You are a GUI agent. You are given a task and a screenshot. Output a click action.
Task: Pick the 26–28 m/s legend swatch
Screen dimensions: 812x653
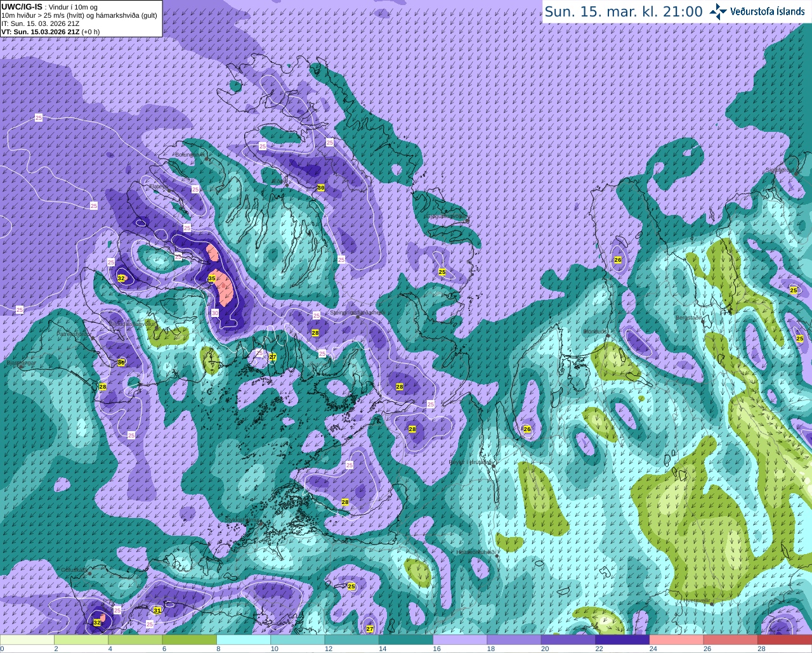(x=731, y=640)
